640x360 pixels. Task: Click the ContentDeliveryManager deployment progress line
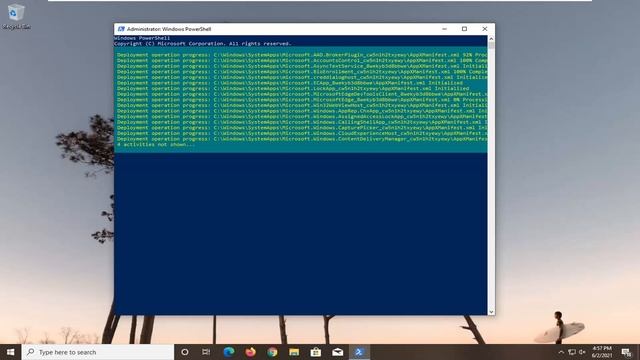[302, 139]
